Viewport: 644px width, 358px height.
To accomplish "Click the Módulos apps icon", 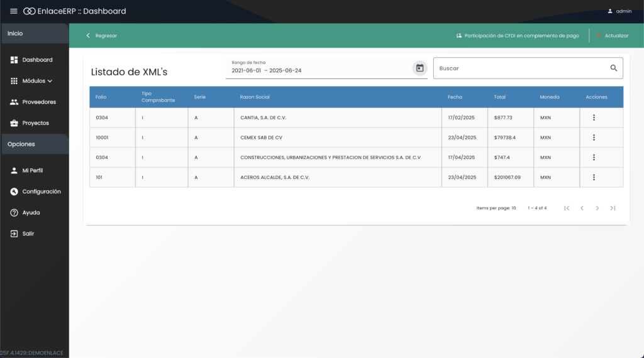I will tap(14, 81).
